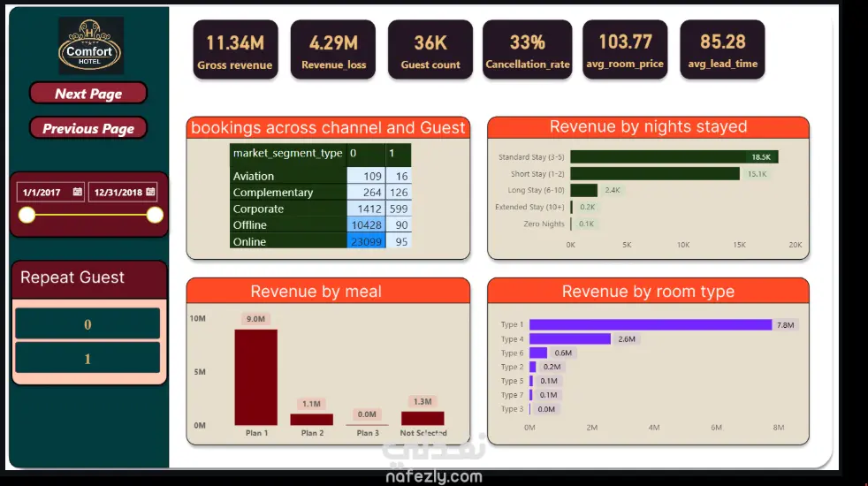Open the end date calendar picker icon
Image resolution: width=868 pixels, height=486 pixels.
tap(150, 192)
